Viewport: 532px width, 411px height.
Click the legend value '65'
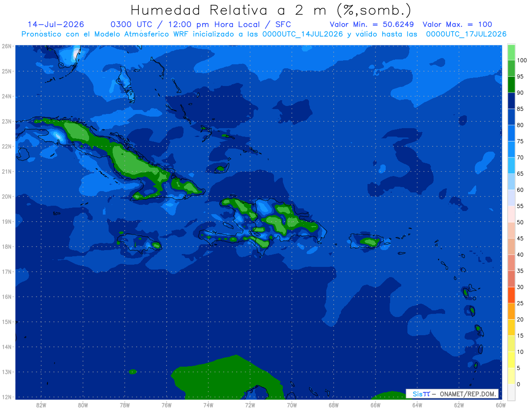coord(520,174)
